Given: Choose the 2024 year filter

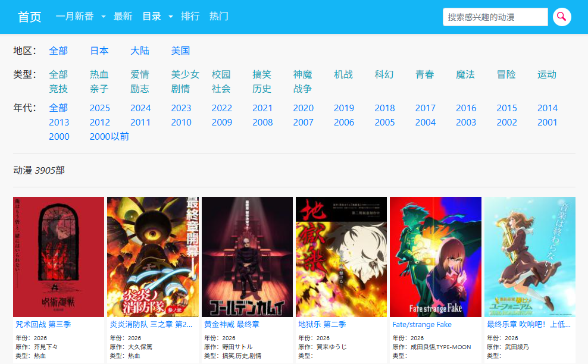Looking at the screenshot, I should tap(140, 108).
